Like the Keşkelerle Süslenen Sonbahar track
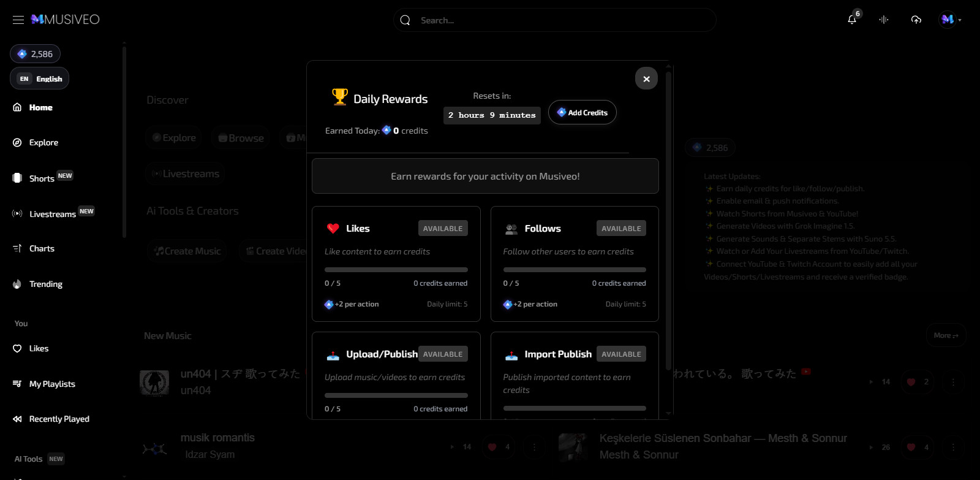 tap(911, 447)
